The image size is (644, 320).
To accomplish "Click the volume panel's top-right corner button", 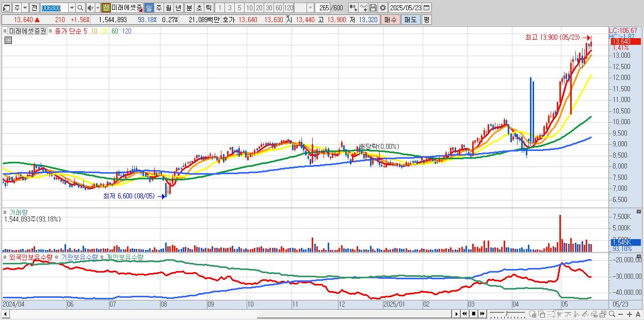I will (640, 211).
